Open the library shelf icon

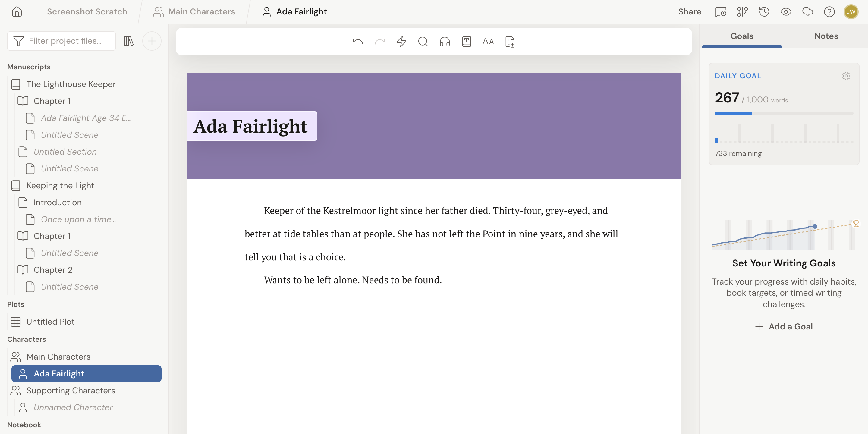pos(128,41)
